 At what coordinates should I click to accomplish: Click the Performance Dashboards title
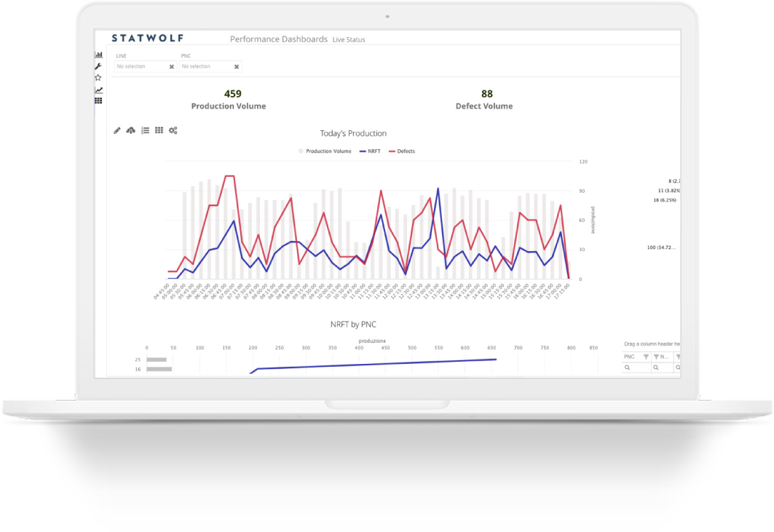tap(278, 39)
